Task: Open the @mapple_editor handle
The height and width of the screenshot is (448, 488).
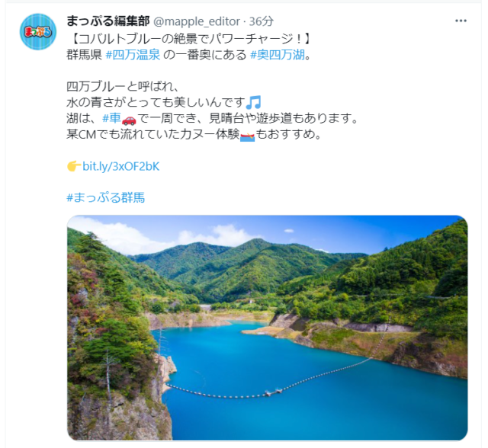Action: point(197,21)
